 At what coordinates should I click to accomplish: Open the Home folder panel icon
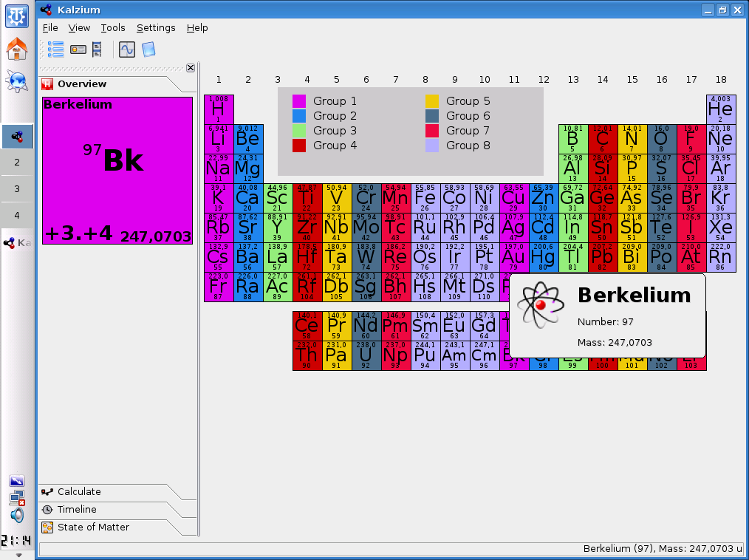click(x=17, y=49)
